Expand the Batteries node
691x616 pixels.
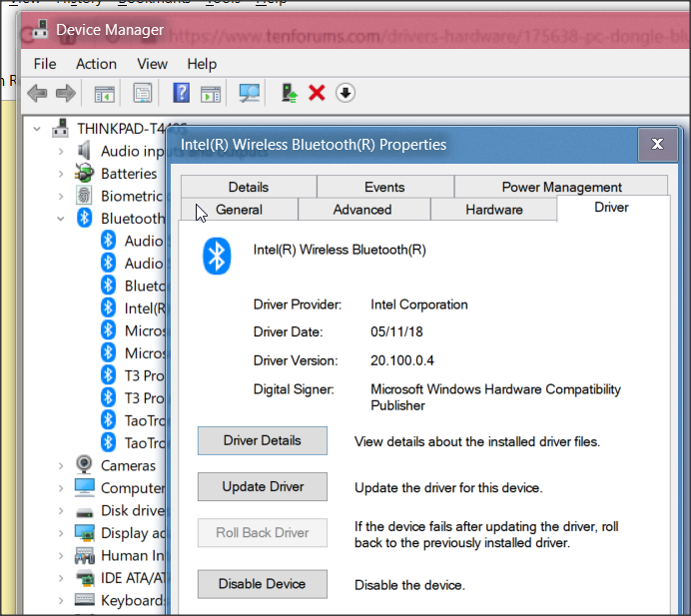tap(61, 174)
